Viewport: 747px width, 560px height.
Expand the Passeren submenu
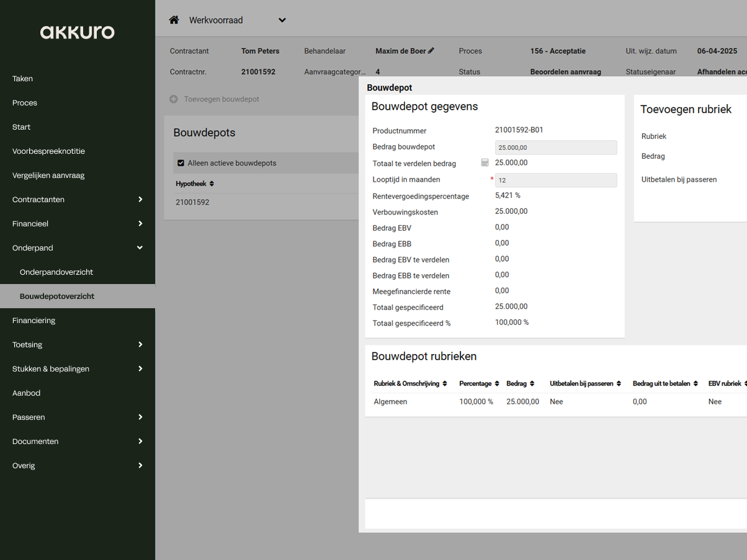coord(78,417)
